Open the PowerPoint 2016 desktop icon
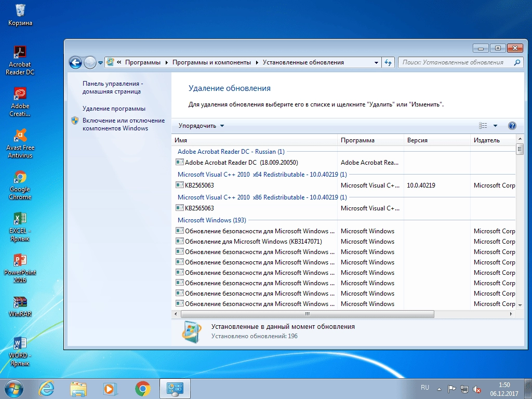 click(20, 268)
